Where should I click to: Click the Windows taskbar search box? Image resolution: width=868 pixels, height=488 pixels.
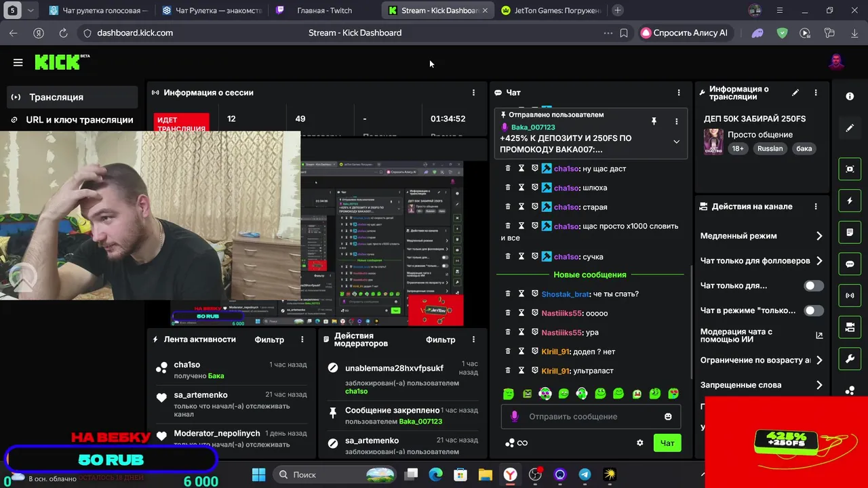pyautogui.click(x=334, y=474)
